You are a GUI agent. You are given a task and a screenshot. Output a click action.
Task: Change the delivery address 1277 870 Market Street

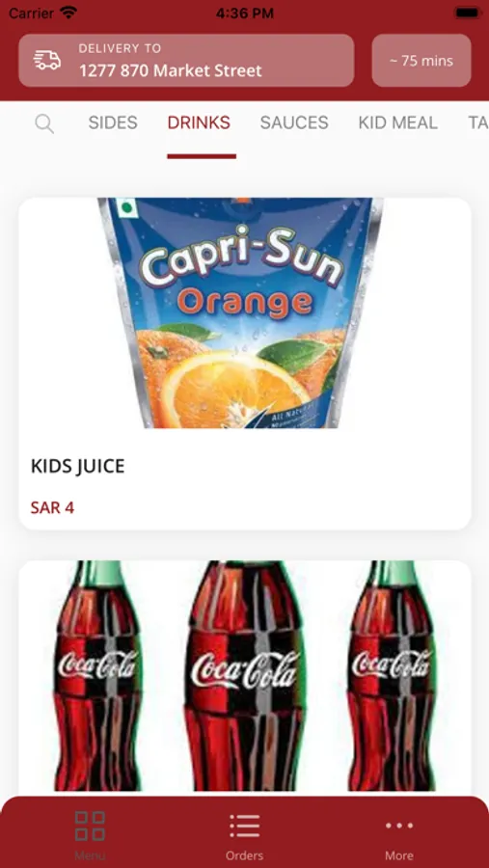[x=170, y=70]
